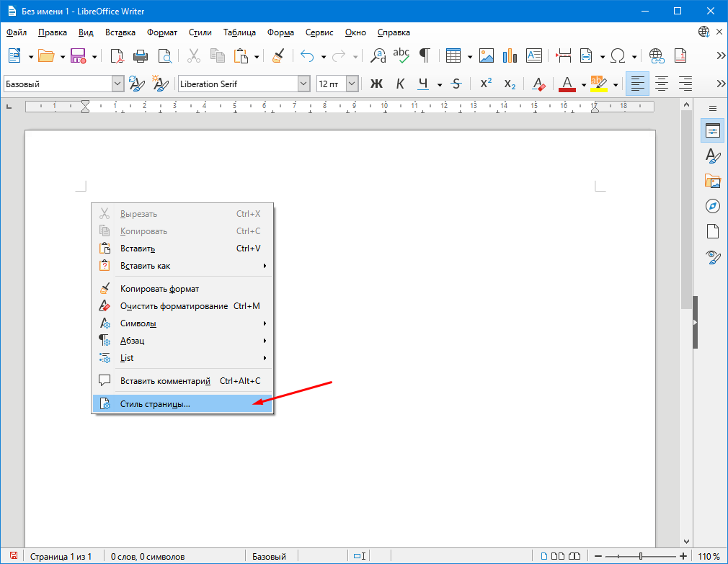
Task: Save the document with the floppy icon
Action: [78, 56]
